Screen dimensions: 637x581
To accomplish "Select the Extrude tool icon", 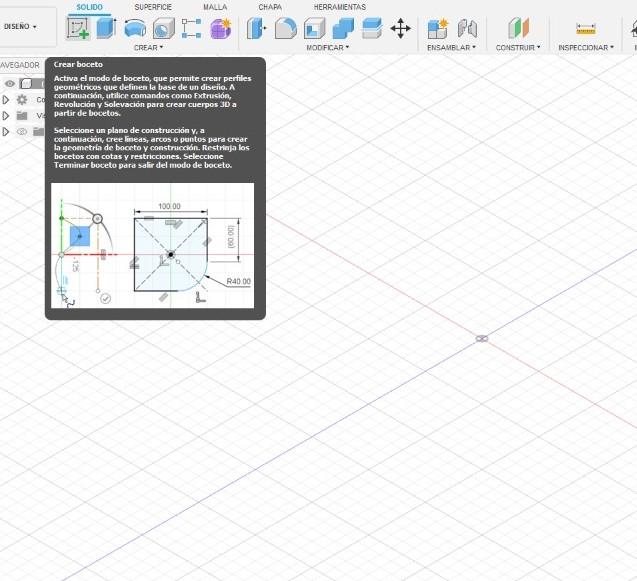I will click(x=106, y=28).
